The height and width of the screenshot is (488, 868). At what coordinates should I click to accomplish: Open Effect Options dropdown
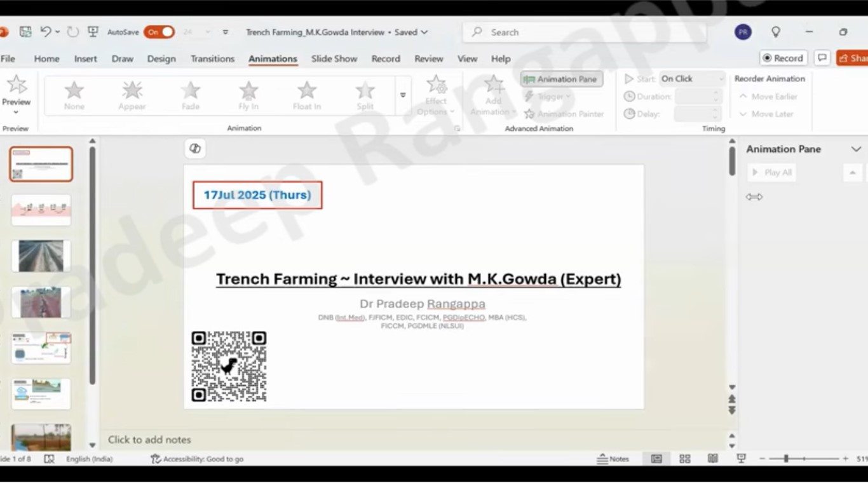[436, 95]
